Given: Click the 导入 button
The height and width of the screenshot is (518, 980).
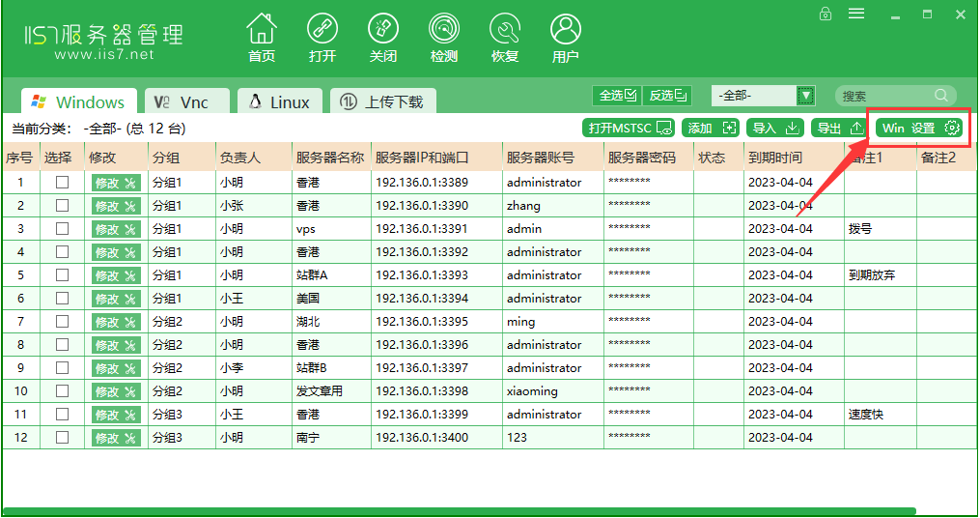Looking at the screenshot, I should pyautogui.click(x=775, y=128).
